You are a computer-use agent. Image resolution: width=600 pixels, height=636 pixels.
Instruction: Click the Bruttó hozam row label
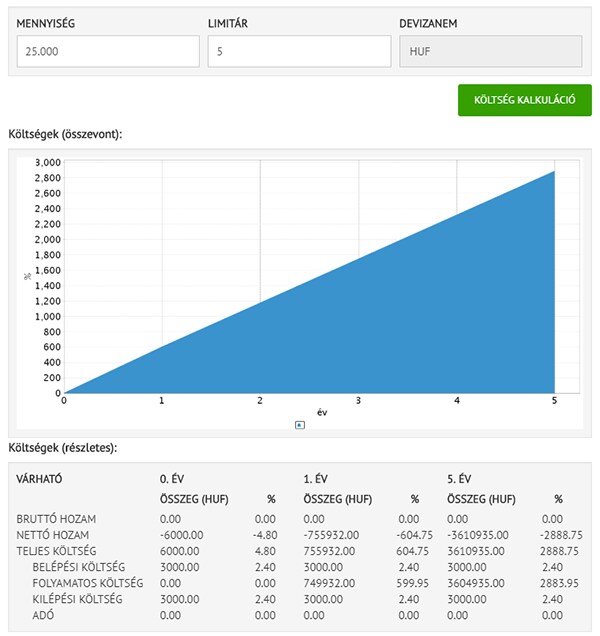coord(56,520)
